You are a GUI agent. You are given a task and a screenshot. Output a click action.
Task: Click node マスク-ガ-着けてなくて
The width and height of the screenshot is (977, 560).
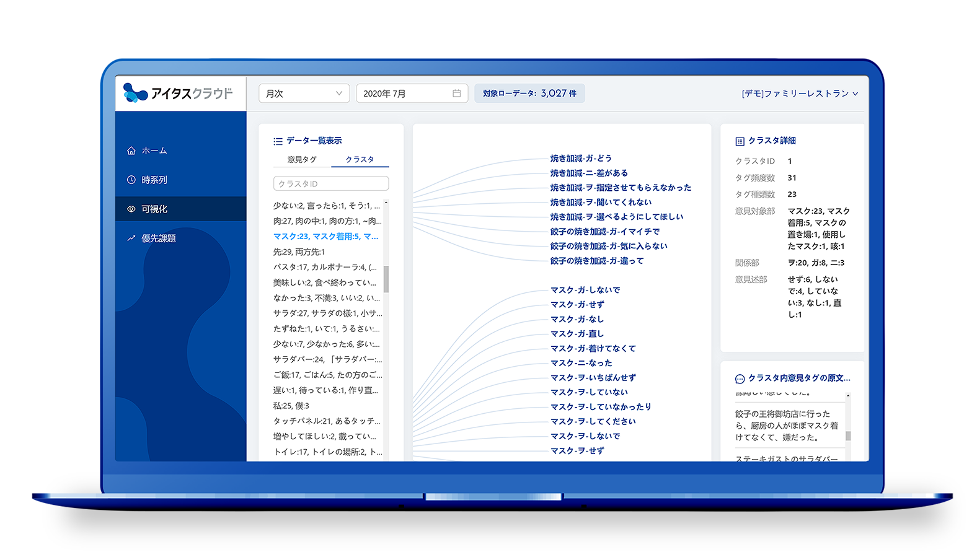click(x=593, y=349)
